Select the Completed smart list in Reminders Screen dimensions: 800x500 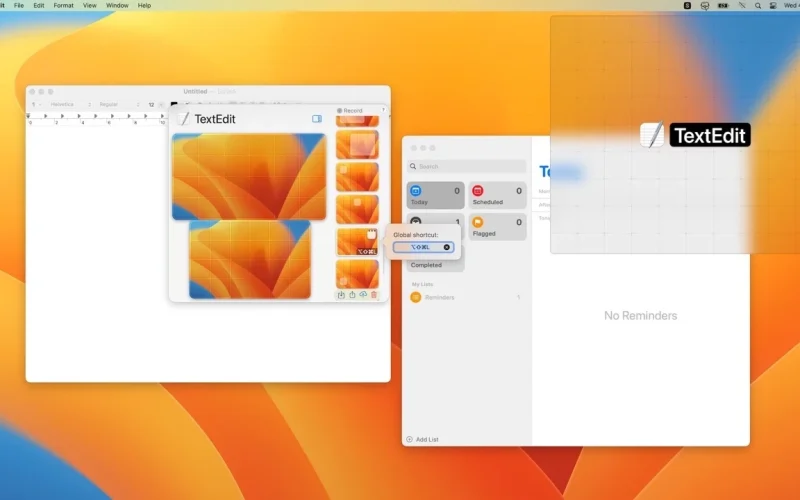435,264
